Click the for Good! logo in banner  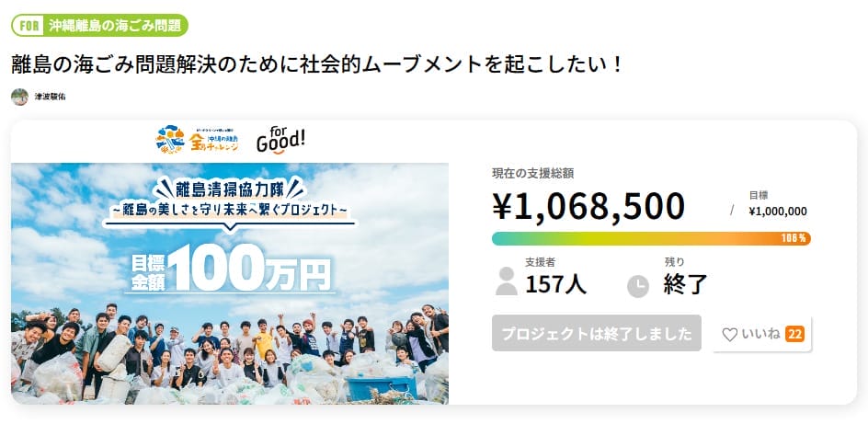pyautogui.click(x=281, y=140)
